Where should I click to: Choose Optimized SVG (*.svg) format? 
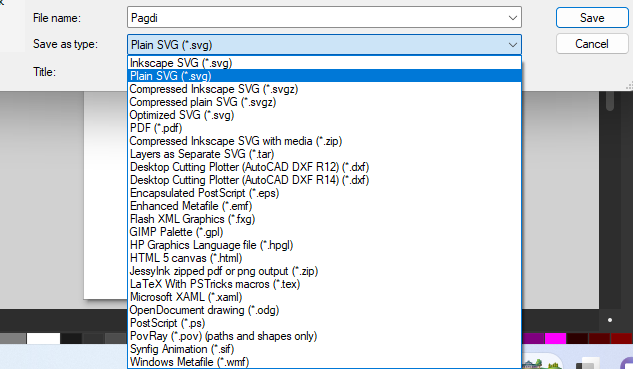[324, 115]
